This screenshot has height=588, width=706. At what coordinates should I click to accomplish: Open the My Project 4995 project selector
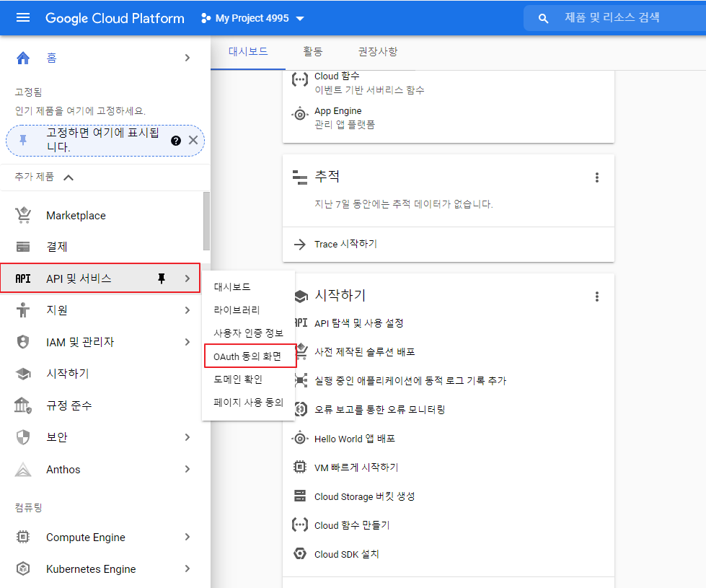[x=252, y=18]
